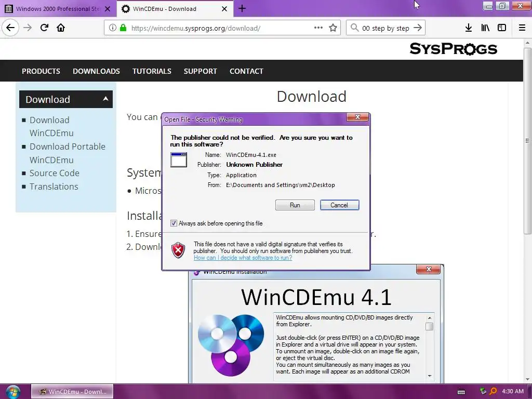Open How can I decide what software link

pos(243,258)
